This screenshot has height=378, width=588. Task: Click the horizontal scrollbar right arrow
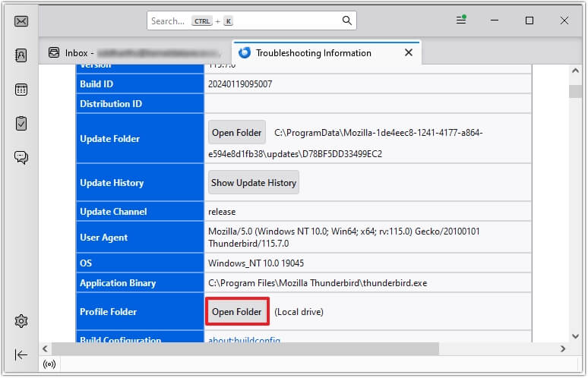click(x=563, y=349)
